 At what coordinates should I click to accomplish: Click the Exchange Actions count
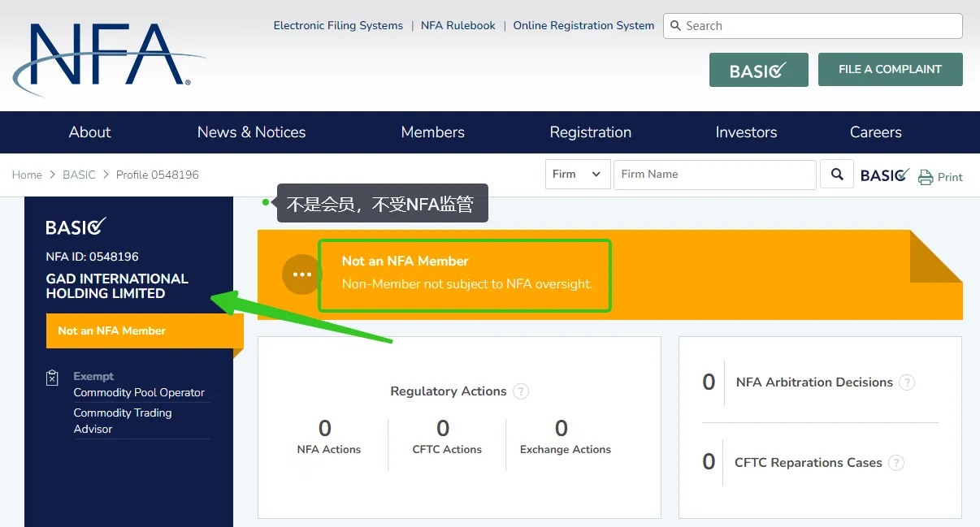pyautogui.click(x=562, y=428)
